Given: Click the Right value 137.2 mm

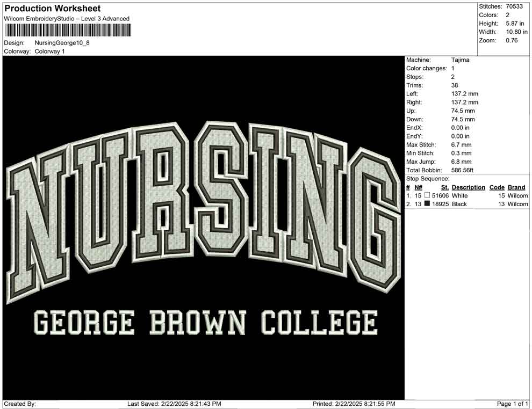Looking at the screenshot, I should (465, 103).
